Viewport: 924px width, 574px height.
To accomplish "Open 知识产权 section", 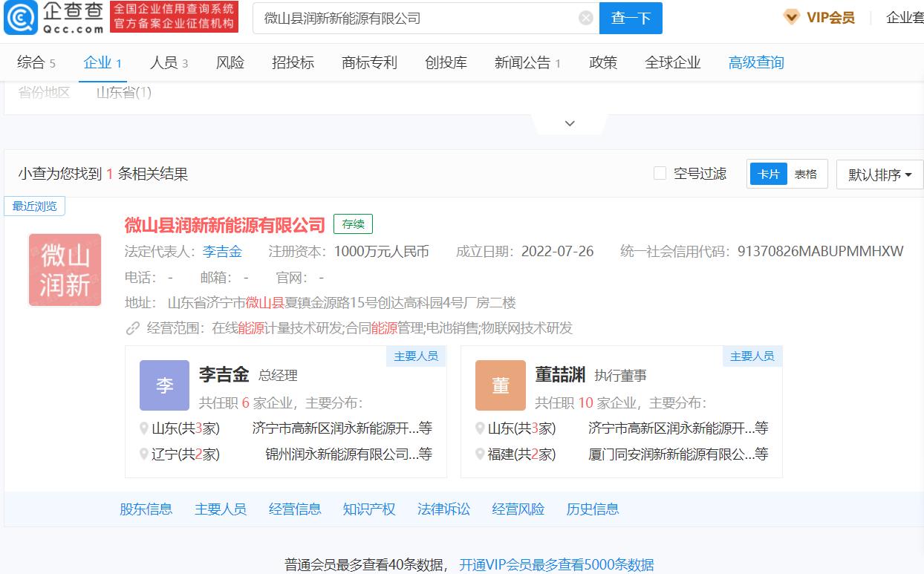I will click(369, 509).
